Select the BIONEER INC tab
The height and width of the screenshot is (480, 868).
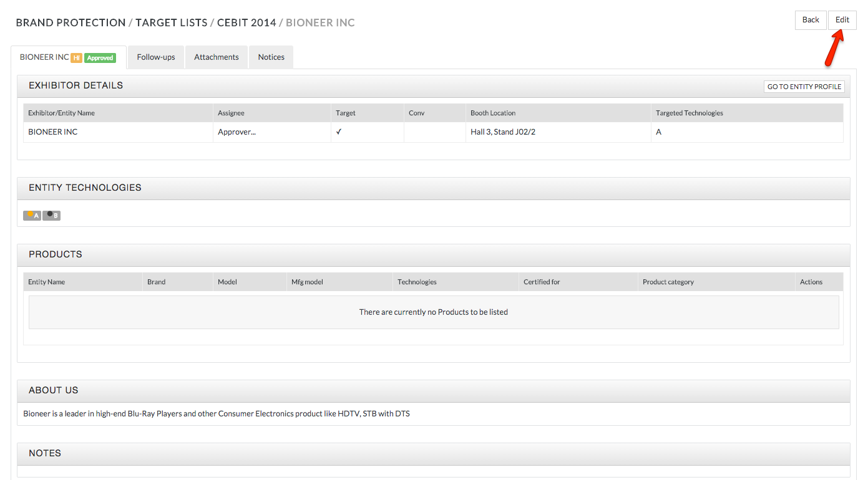click(44, 57)
